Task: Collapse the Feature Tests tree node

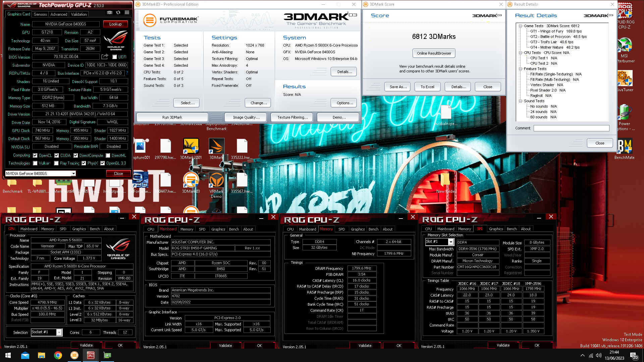Action: 520,69
